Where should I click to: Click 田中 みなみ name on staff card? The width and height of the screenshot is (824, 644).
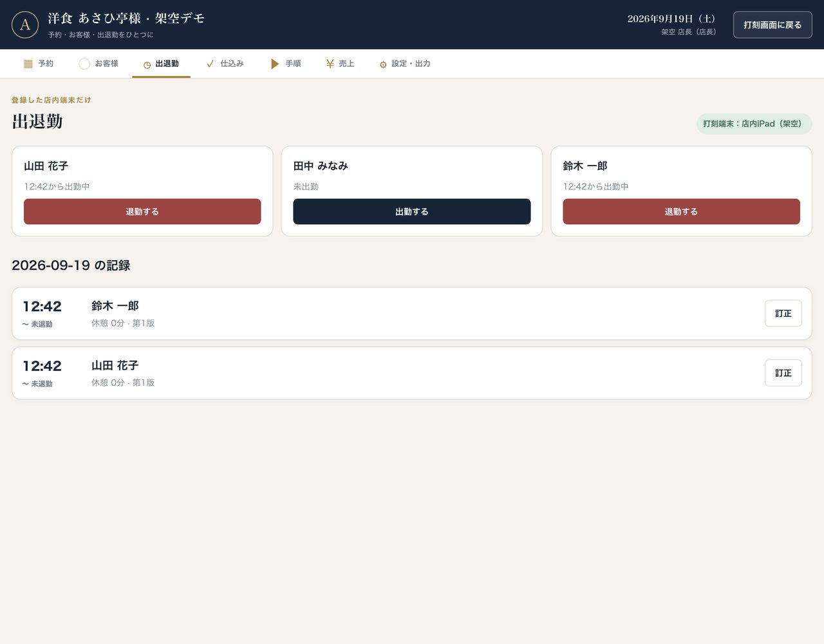point(321,166)
